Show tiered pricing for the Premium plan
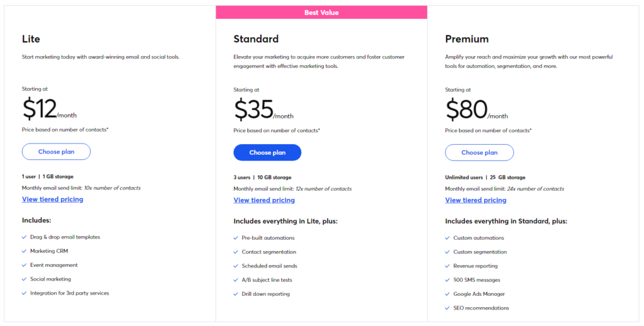 pos(475,200)
